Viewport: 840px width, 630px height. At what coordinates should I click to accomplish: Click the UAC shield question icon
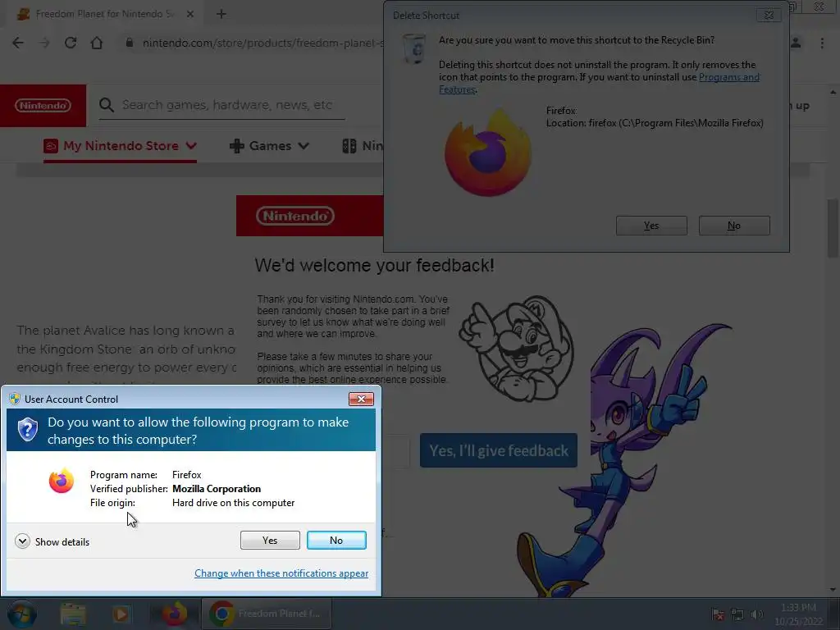(27, 429)
